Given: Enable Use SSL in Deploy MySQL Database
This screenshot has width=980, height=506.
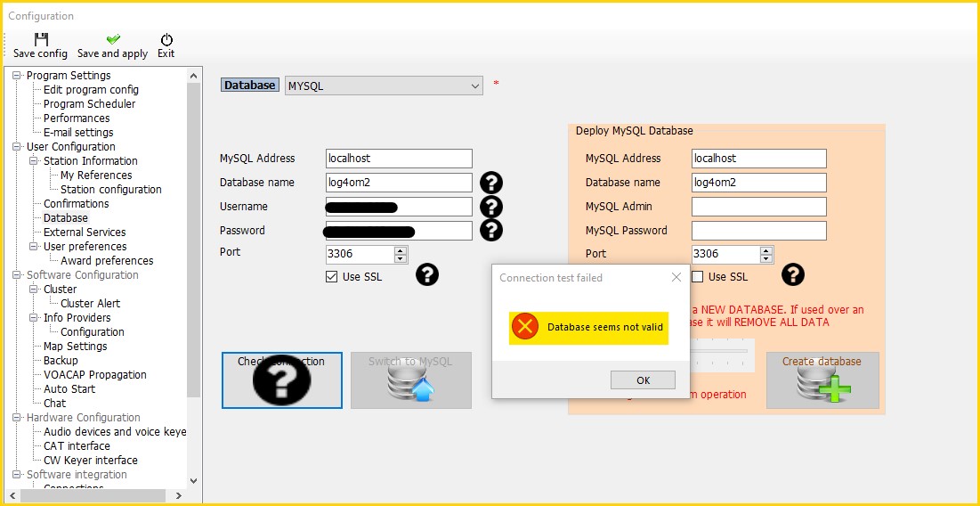Looking at the screenshot, I should pos(698,276).
